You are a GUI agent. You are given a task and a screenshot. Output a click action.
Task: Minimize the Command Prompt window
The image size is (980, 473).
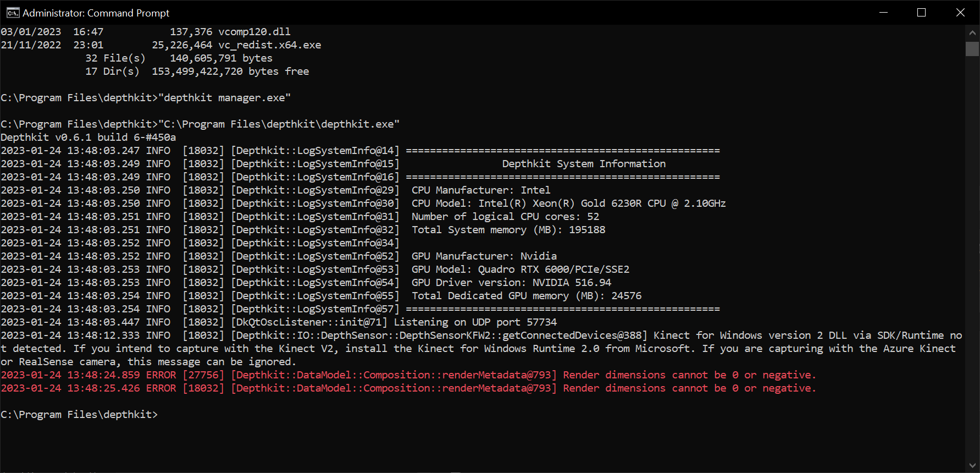pos(884,13)
